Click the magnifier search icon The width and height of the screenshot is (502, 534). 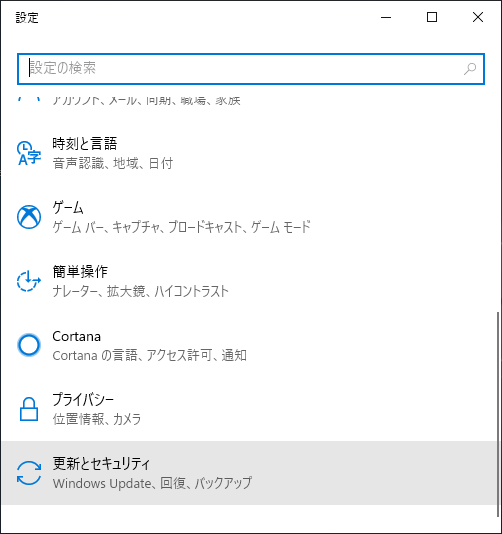[470, 69]
